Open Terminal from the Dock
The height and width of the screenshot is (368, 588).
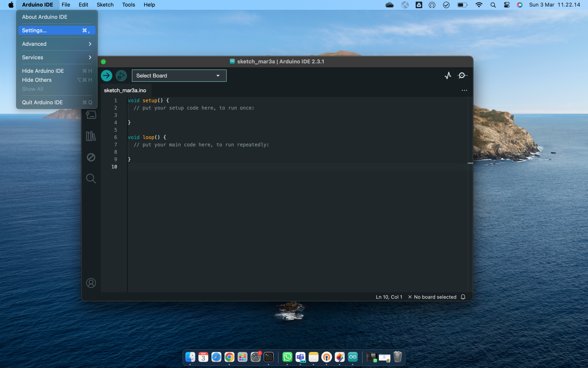tap(269, 357)
